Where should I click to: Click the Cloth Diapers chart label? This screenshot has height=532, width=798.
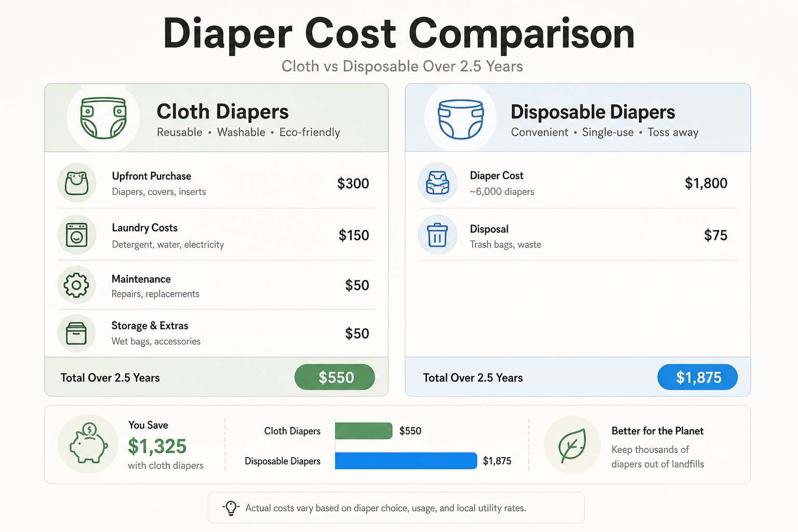click(x=292, y=431)
